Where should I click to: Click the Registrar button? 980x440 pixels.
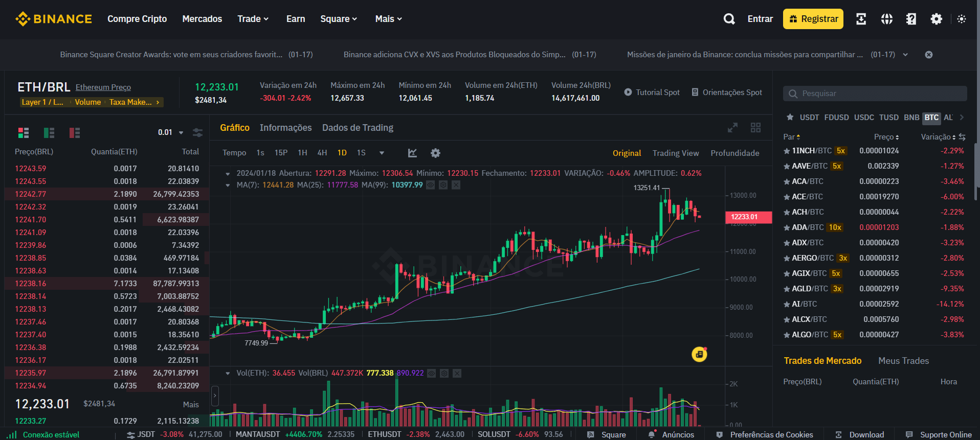click(x=813, y=19)
